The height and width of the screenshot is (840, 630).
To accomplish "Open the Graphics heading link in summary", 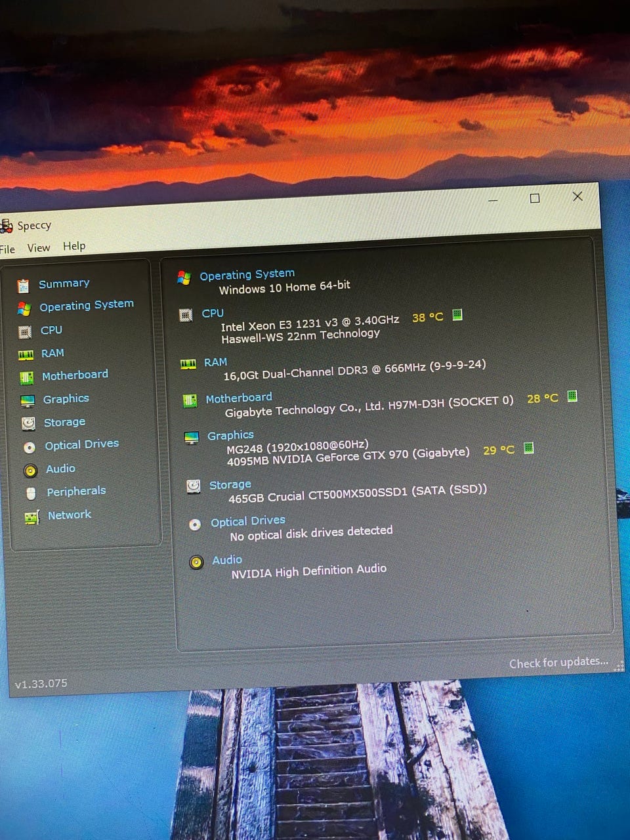I will point(230,435).
